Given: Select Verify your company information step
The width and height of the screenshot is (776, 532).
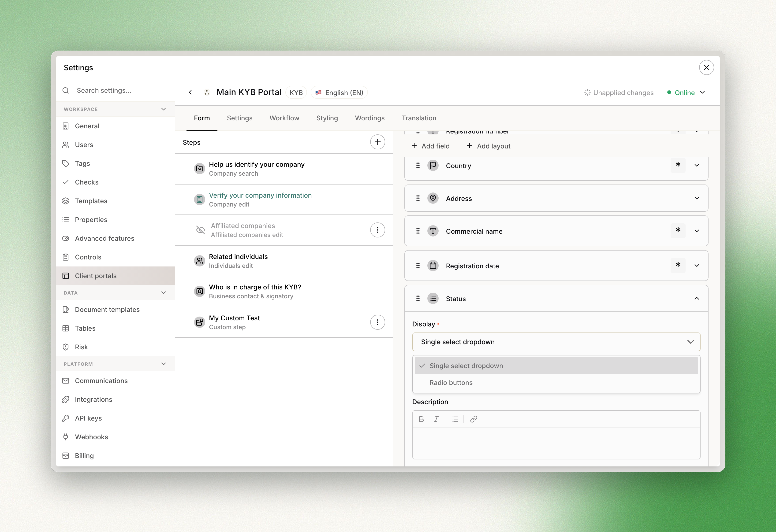Looking at the screenshot, I should click(284, 199).
